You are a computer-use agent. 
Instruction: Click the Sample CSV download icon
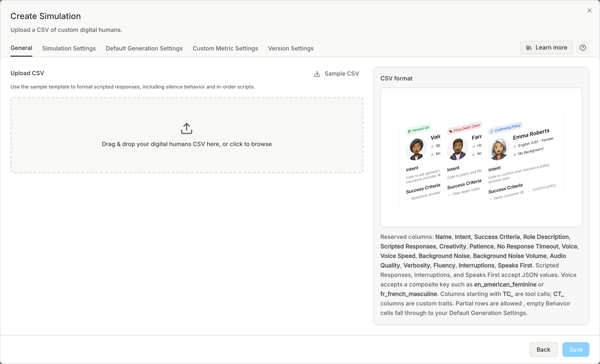(x=317, y=74)
